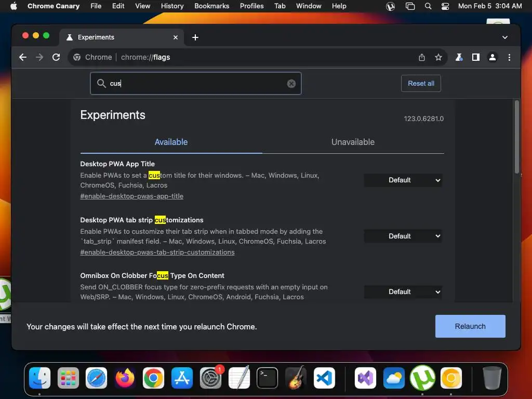The height and width of the screenshot is (399, 532).
Task: Switch to the Available tab
Action: tap(171, 142)
